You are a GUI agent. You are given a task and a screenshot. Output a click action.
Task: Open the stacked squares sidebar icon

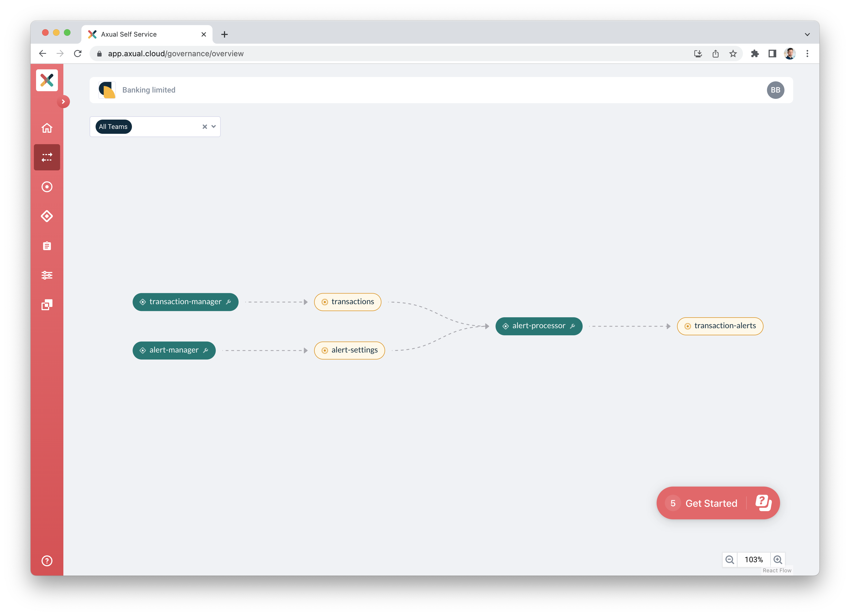[x=47, y=305]
